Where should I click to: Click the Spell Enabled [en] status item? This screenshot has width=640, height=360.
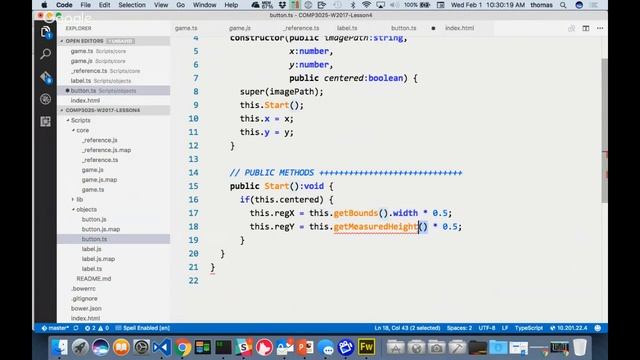[x=143, y=328]
